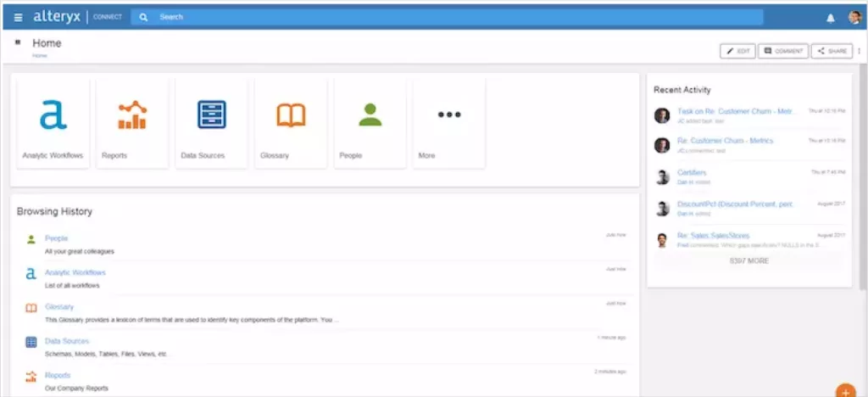Click the green People icon in Browsing History
Image resolution: width=868 pixels, height=397 pixels.
coord(31,239)
